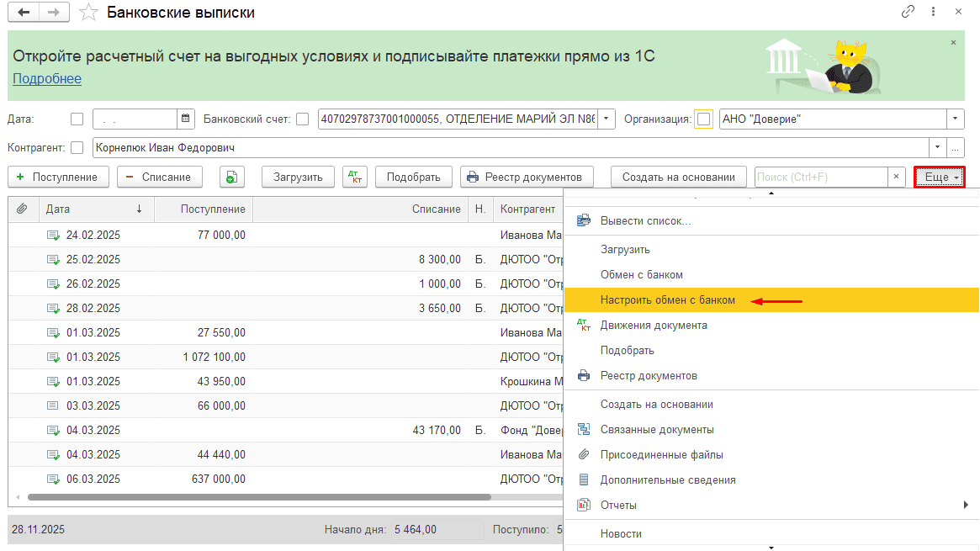Click the horizontal scrollbar under the table
The height and width of the screenshot is (551, 980).
coord(252,497)
